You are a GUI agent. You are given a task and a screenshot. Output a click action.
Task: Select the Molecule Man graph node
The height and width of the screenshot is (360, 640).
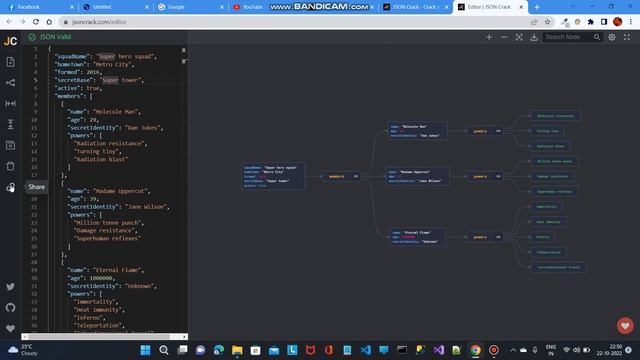[x=417, y=131]
